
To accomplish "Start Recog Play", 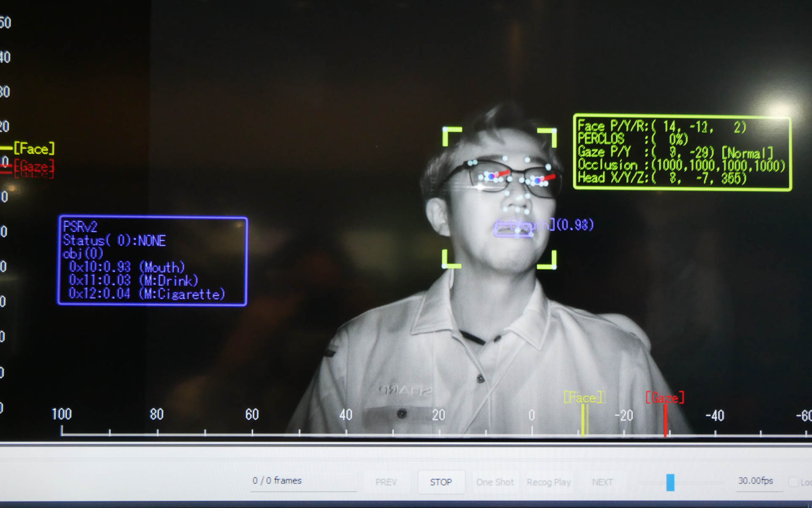I will [x=549, y=482].
